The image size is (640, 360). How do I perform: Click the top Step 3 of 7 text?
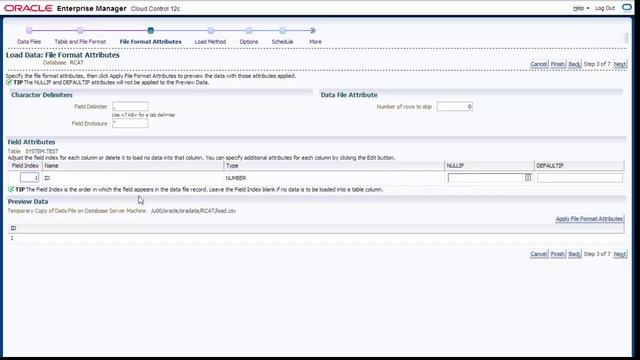click(597, 64)
